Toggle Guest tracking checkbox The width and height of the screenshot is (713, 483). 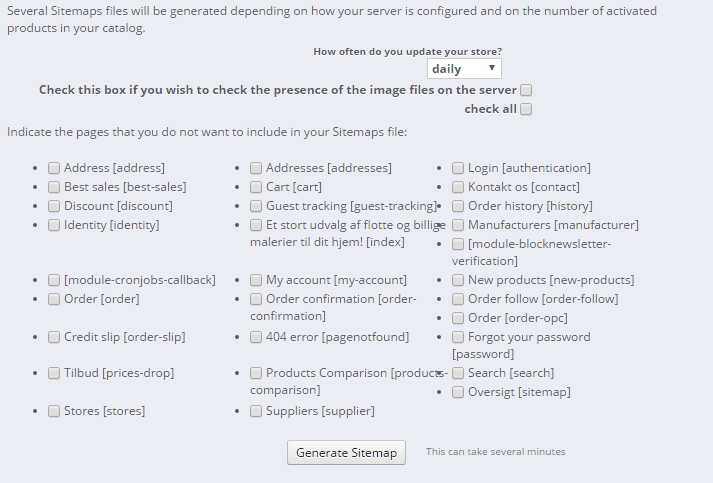(256, 206)
